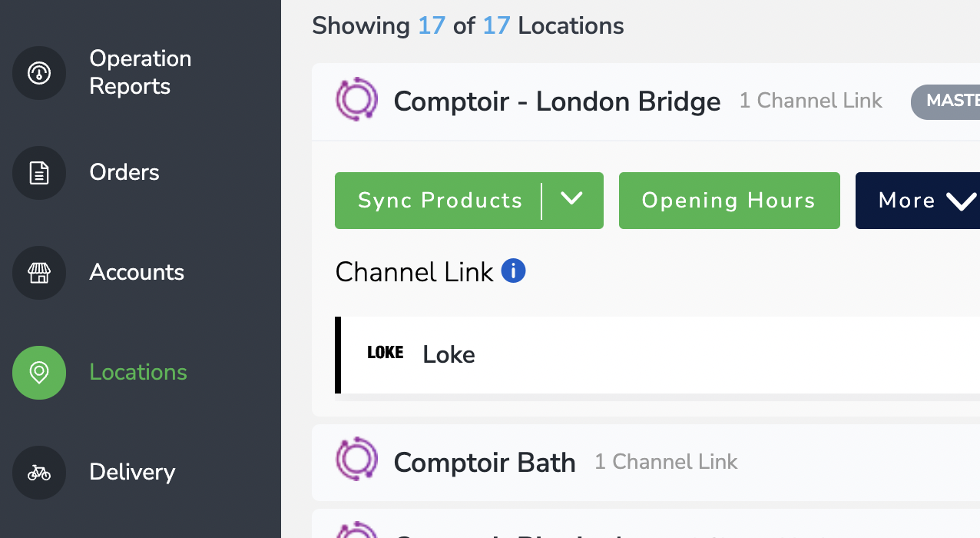Collapse the Comptoir - London Bridge header

[646, 101]
